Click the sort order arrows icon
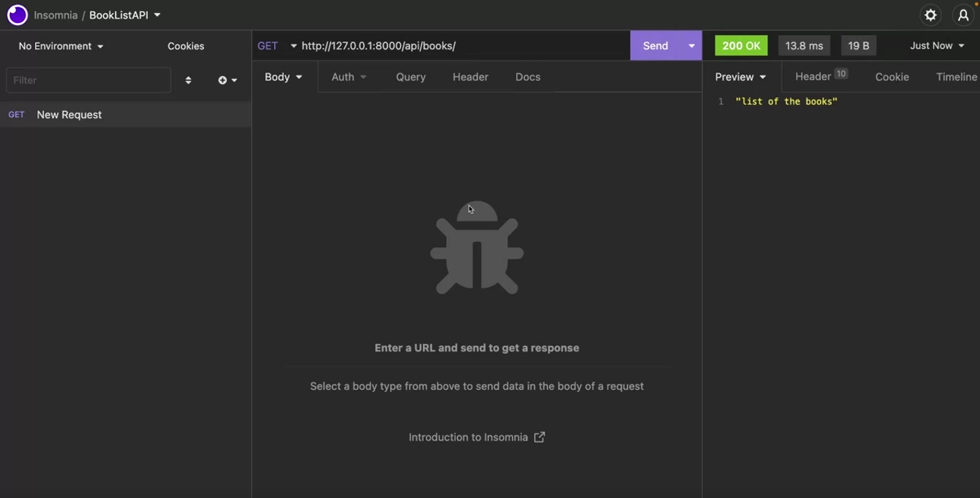980x498 pixels. pos(188,80)
